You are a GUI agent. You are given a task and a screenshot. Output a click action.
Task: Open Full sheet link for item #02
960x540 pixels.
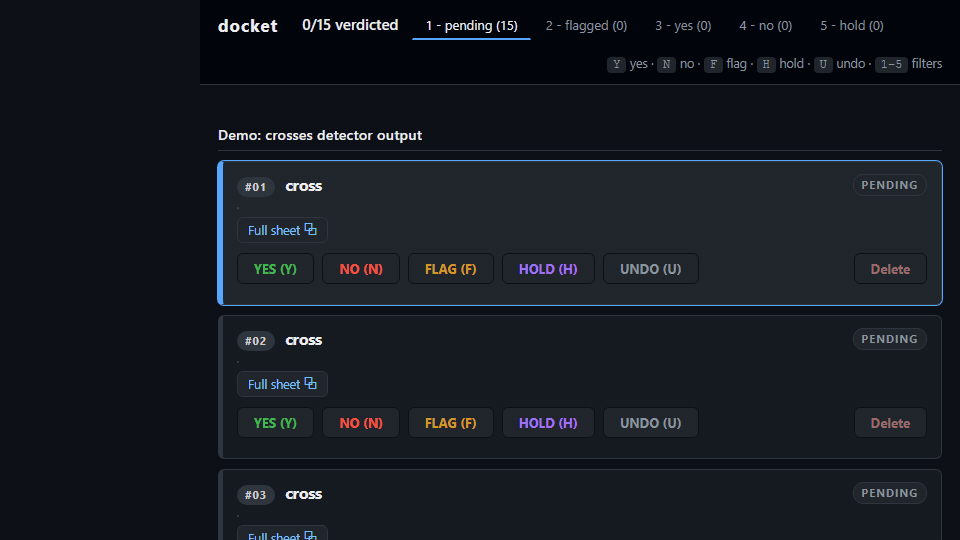(x=282, y=384)
